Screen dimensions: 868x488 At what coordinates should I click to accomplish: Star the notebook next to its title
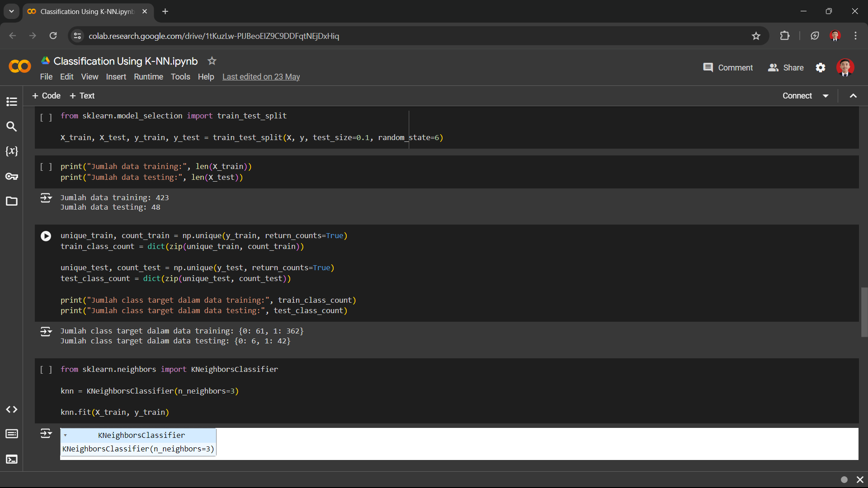212,61
